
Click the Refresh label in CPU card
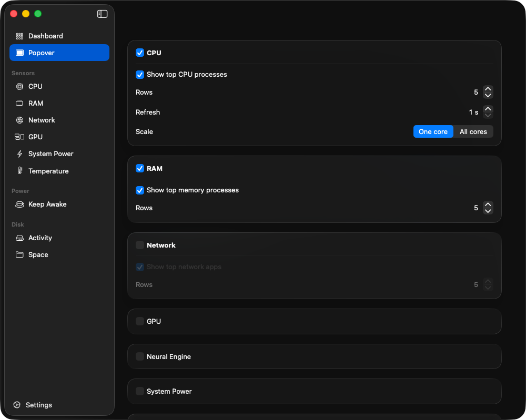click(148, 112)
